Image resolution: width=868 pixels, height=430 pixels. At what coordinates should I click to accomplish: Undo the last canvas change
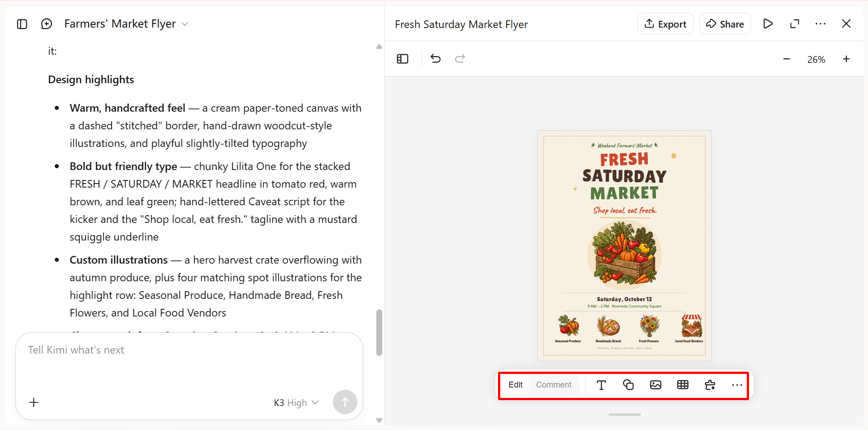point(436,59)
